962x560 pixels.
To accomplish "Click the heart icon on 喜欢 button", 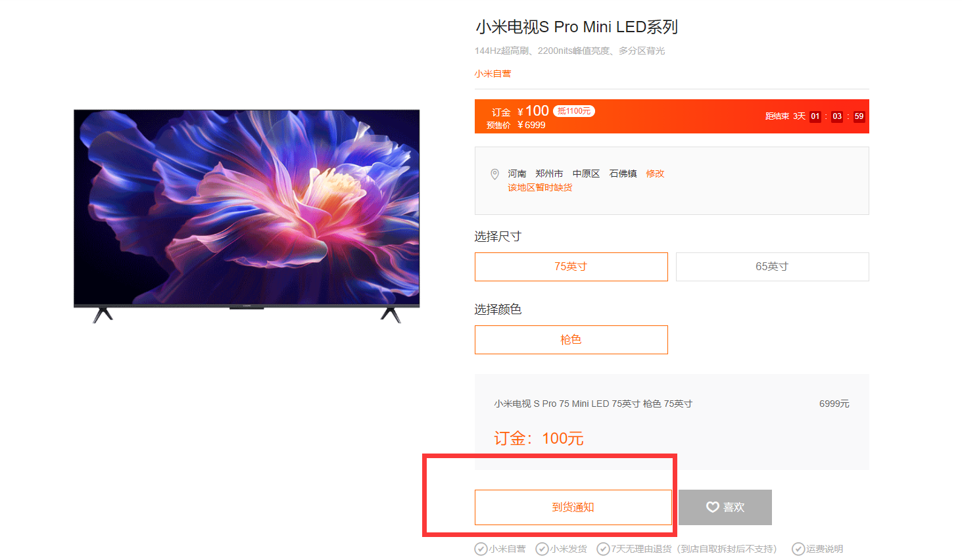I will click(x=712, y=507).
